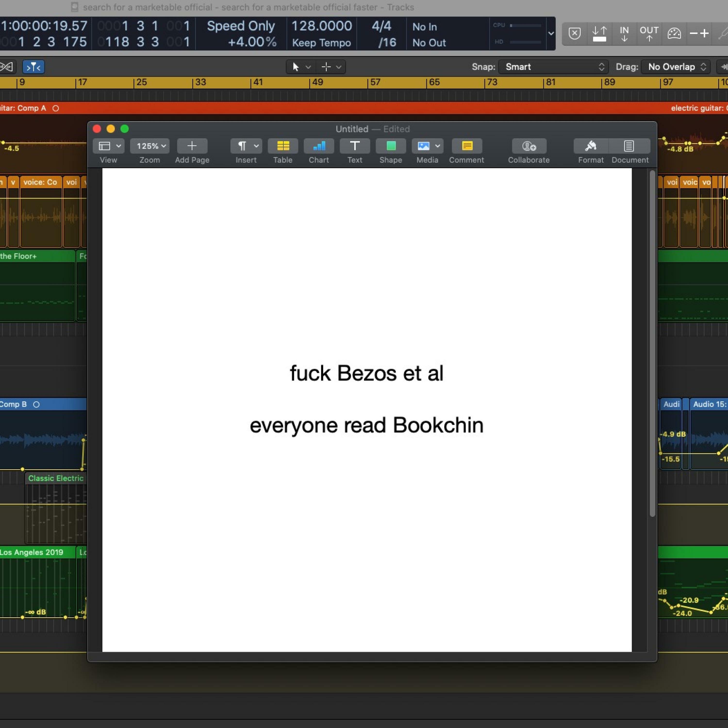This screenshot has height=728, width=728.
Task: Expand the Snap Smart popup menu
Action: [x=553, y=67]
